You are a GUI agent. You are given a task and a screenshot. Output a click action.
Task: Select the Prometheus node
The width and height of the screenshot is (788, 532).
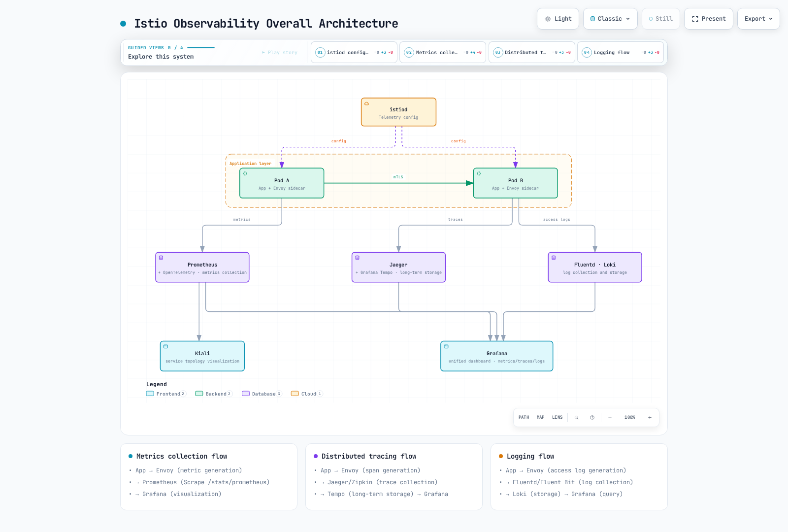point(202,267)
